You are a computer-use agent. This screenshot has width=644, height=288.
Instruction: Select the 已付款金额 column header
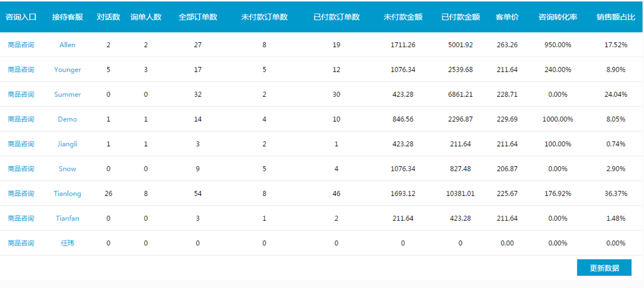pos(460,17)
